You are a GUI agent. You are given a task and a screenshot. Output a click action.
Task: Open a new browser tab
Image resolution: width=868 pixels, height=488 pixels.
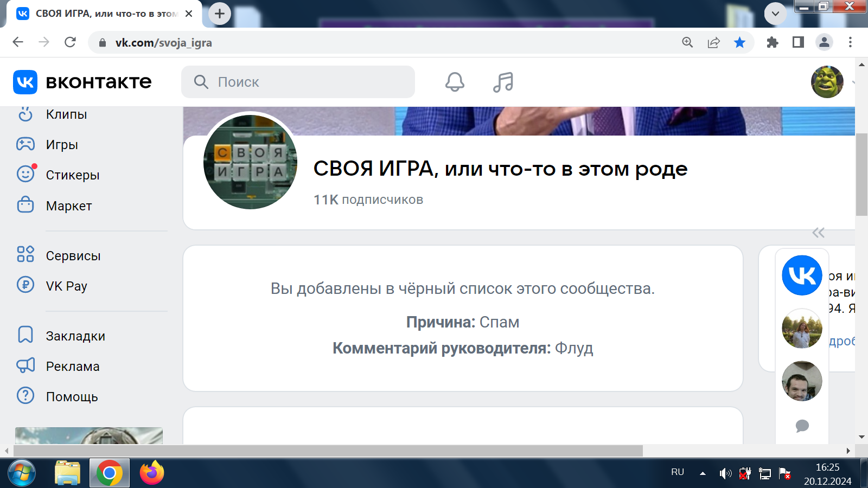pyautogui.click(x=220, y=14)
